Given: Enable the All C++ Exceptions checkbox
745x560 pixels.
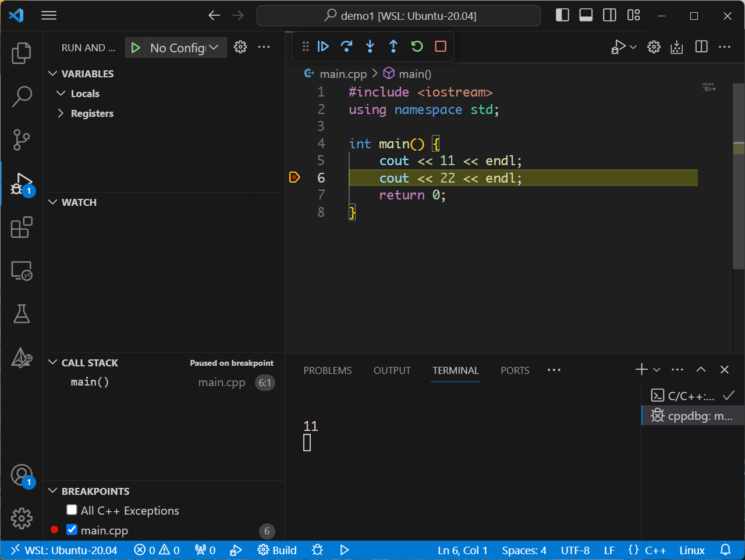Looking at the screenshot, I should [x=72, y=510].
